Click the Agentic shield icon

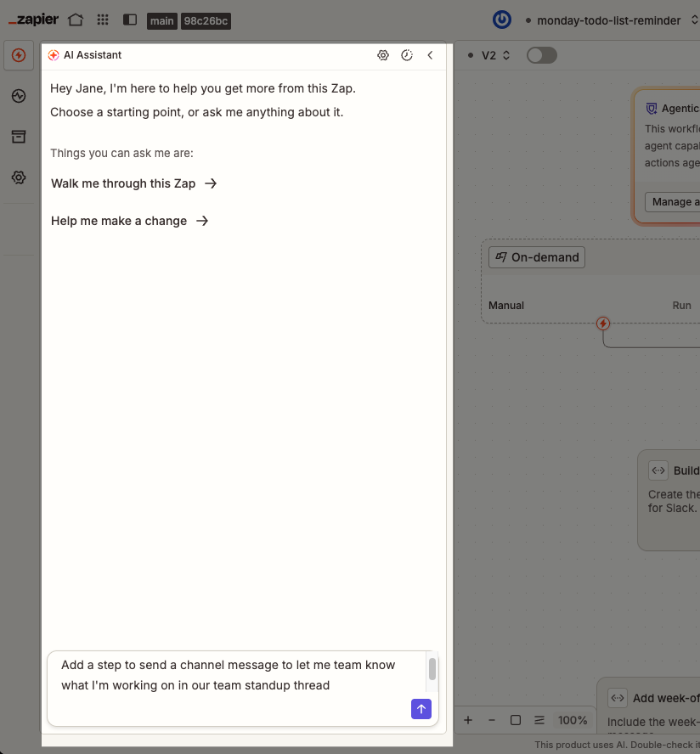point(652,109)
